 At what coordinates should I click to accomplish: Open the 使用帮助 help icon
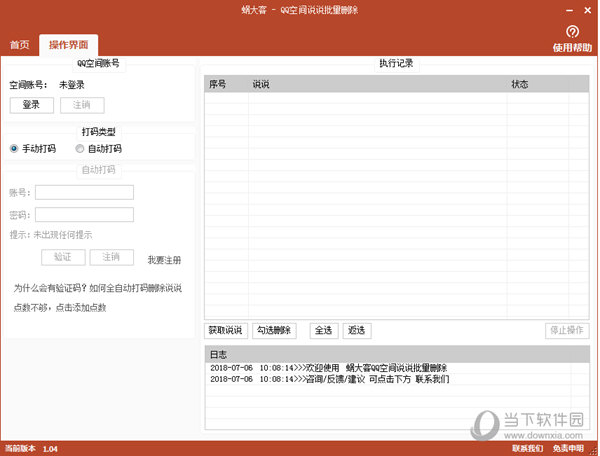pyautogui.click(x=572, y=32)
